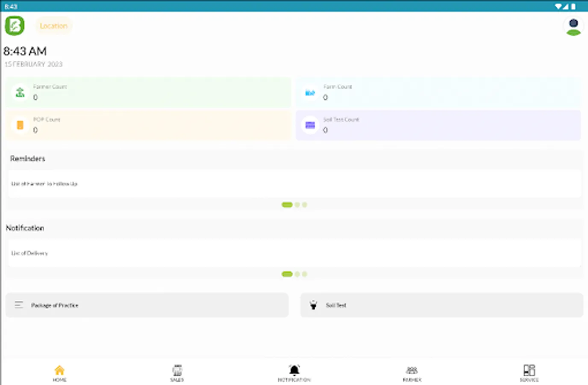Click the Soil Test Count label
The width and height of the screenshot is (588, 385).
(341, 119)
